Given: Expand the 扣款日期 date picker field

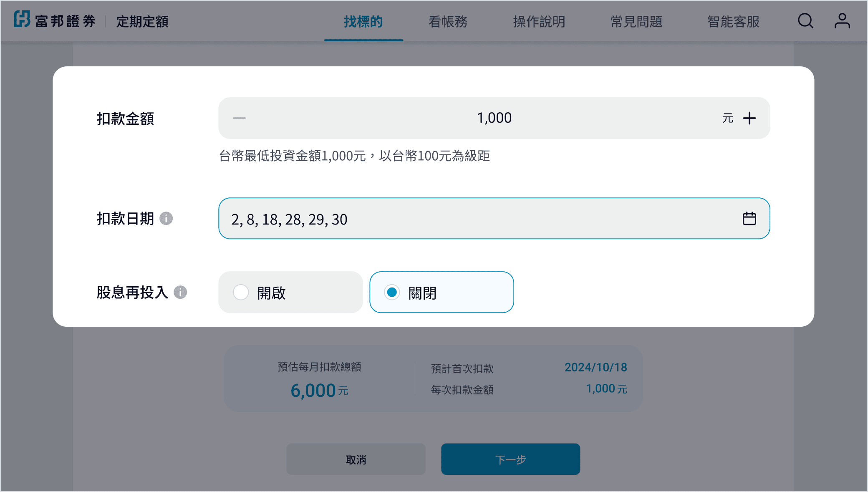Looking at the screenshot, I should click(480, 219).
